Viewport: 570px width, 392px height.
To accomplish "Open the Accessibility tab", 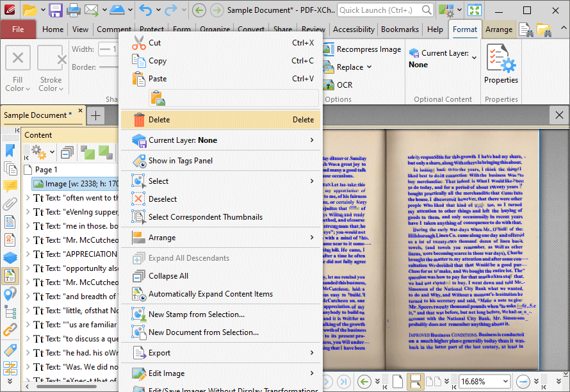I will pos(354,29).
